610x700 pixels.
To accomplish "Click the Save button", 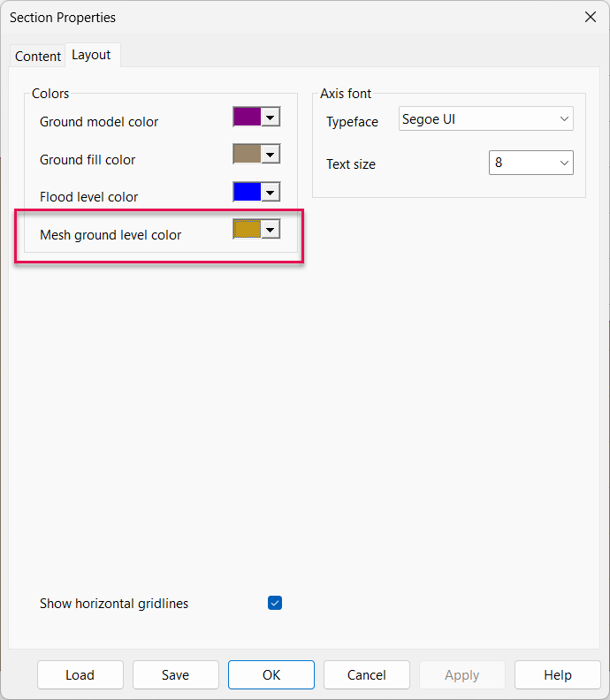I will coord(176,674).
